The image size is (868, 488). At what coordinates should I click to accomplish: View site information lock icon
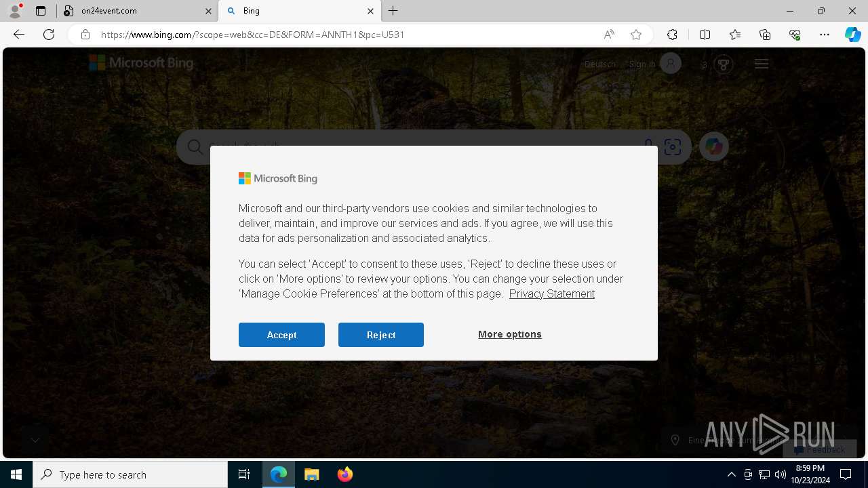click(x=85, y=35)
